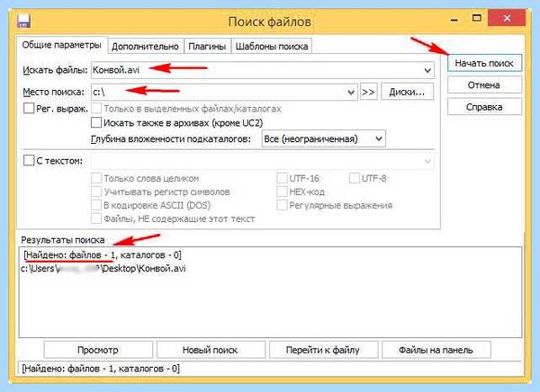This screenshot has height=392, width=540.
Task: Open the Общие параметры tab
Action: point(62,45)
